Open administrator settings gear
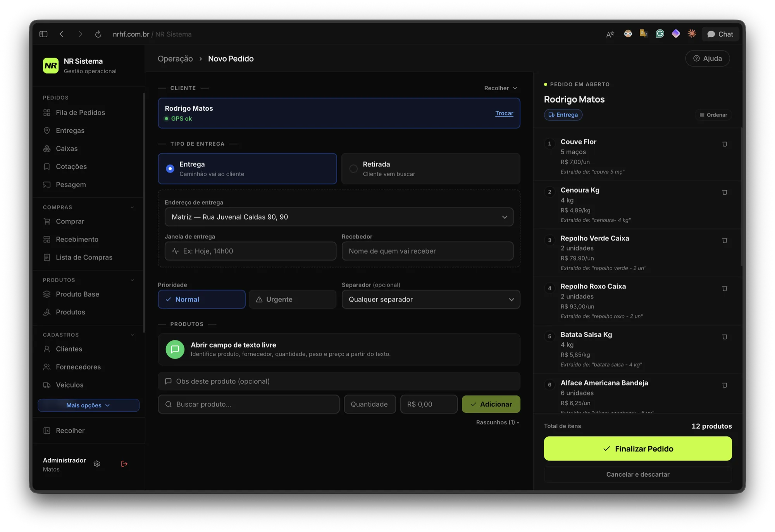The width and height of the screenshot is (775, 532). [97, 464]
